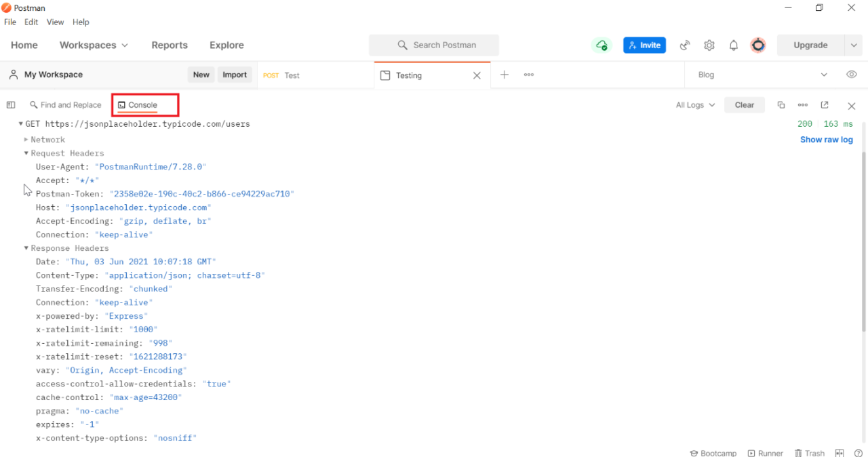The height and width of the screenshot is (457, 868).
Task: Collapse the GET users request log entry
Action: pos(20,123)
